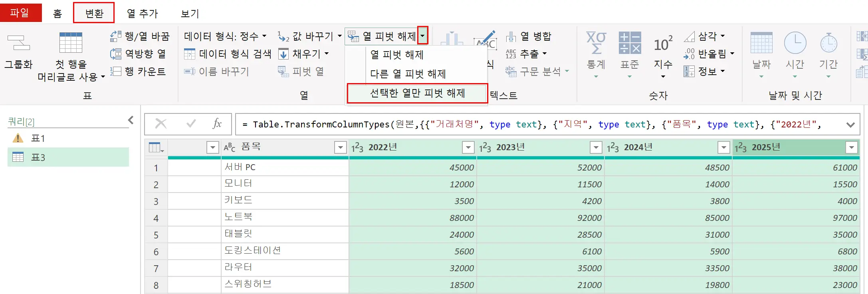Click cell 노트북 in 품목 column
868x294 pixels.
tap(285, 218)
